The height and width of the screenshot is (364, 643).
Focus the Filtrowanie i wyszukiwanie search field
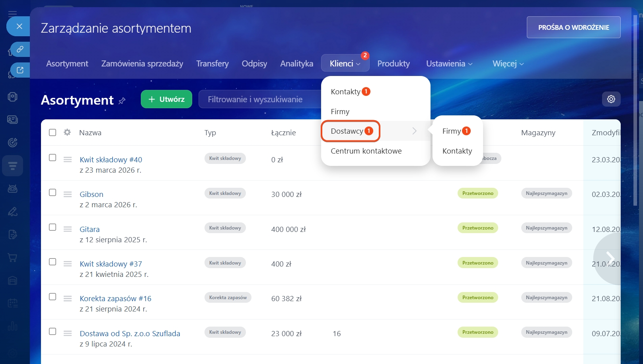[x=259, y=99]
